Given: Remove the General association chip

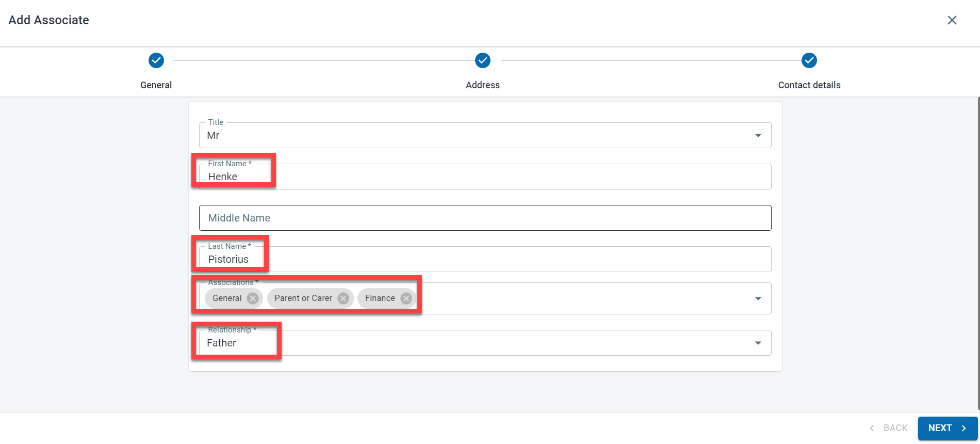Looking at the screenshot, I should click(x=252, y=298).
